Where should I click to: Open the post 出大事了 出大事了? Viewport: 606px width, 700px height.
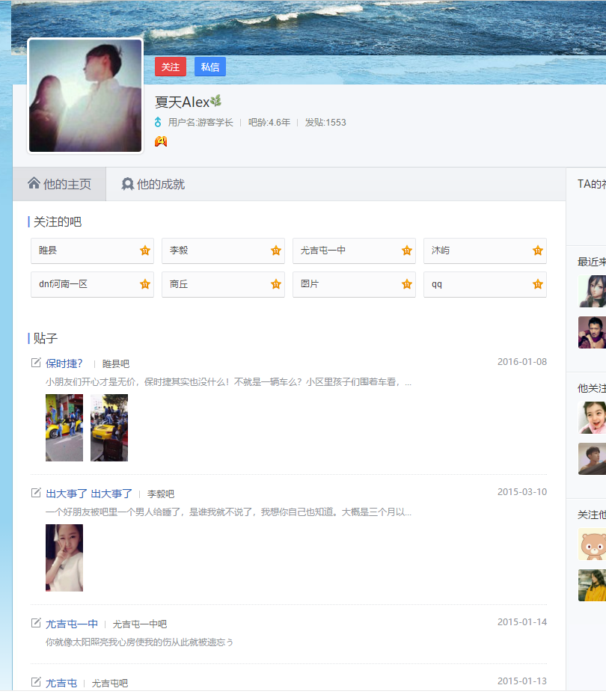pos(89,494)
